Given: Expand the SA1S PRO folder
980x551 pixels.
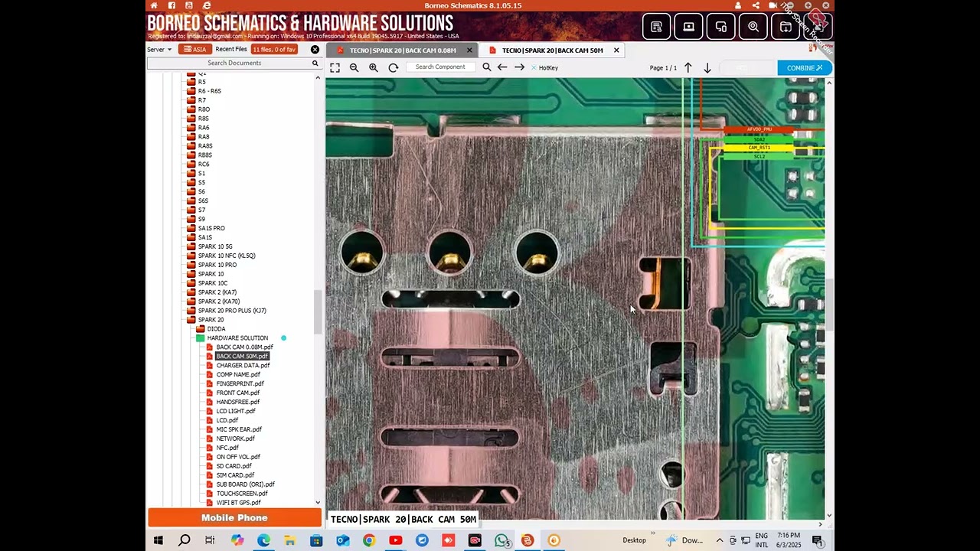Looking at the screenshot, I should (x=191, y=228).
